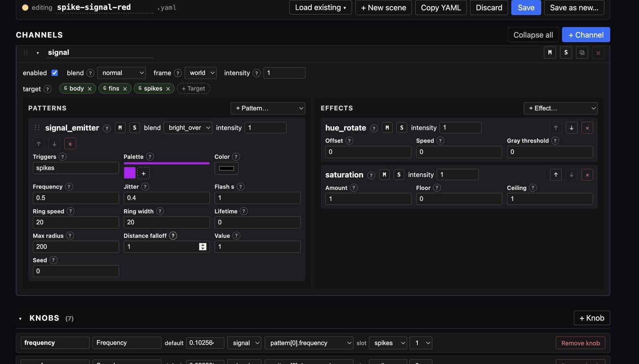Open the pattern[0].frequency parameter dropdown
The width and height of the screenshot is (639, 364).
pyautogui.click(x=309, y=343)
